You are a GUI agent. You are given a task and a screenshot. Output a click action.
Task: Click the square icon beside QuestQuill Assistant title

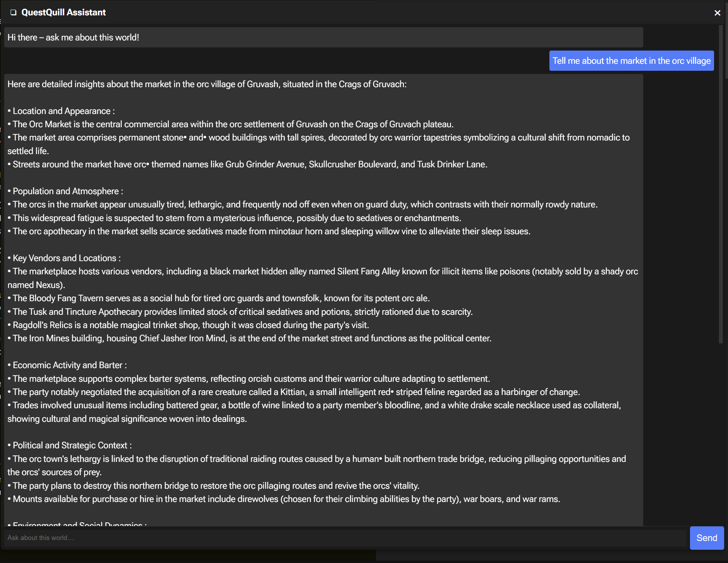[x=13, y=13]
